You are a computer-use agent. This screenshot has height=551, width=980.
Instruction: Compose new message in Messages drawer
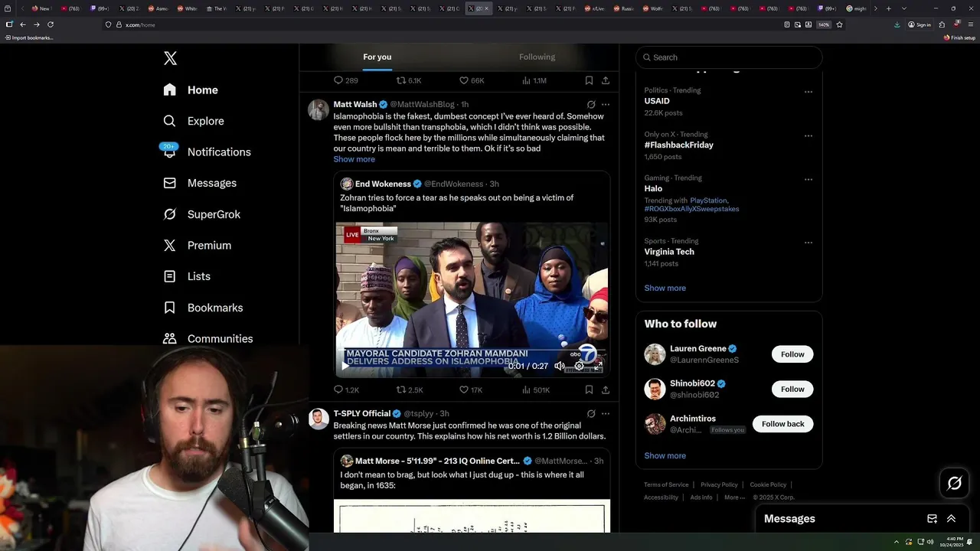coord(932,518)
